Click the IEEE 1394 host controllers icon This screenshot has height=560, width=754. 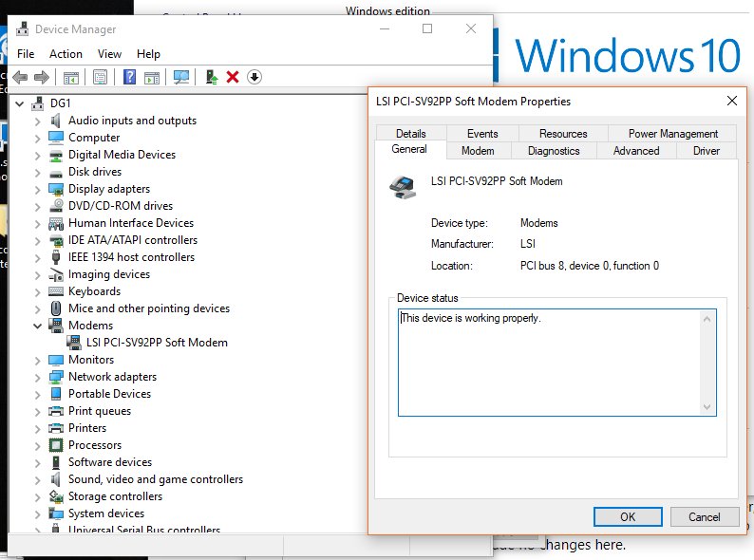(x=56, y=257)
